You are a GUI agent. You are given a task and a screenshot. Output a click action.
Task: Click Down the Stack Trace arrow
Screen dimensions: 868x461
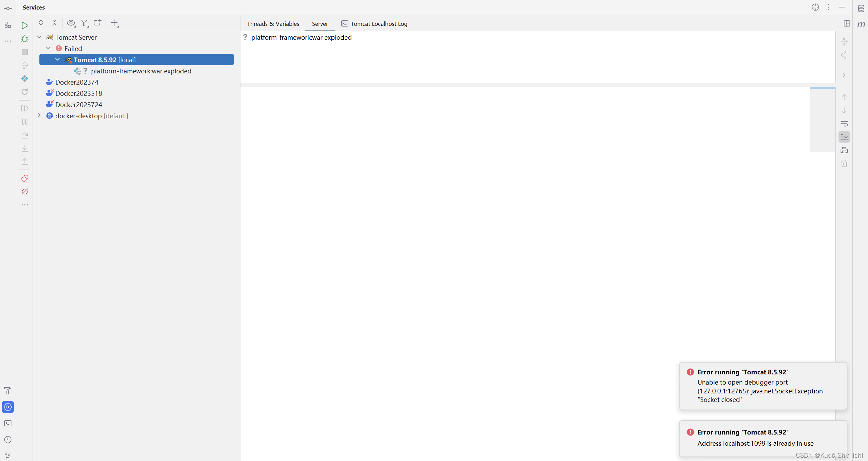(844, 110)
